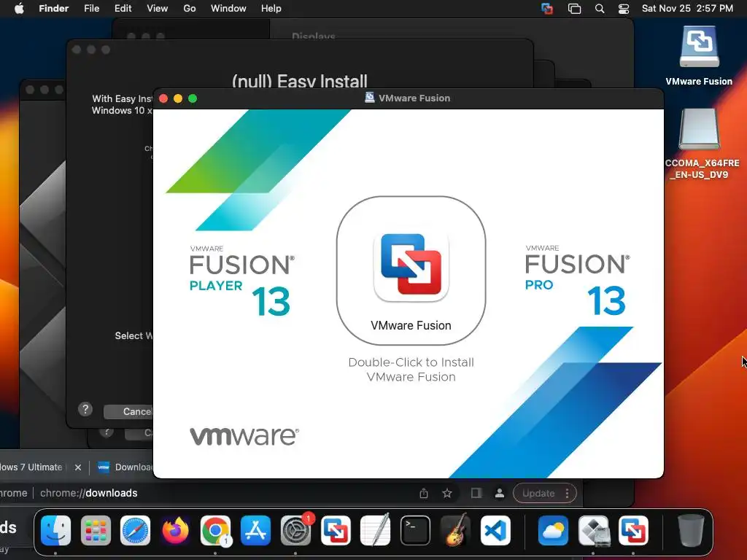Open GarageBand from the Dock
Viewport: 747px width, 560px height.
click(455, 530)
